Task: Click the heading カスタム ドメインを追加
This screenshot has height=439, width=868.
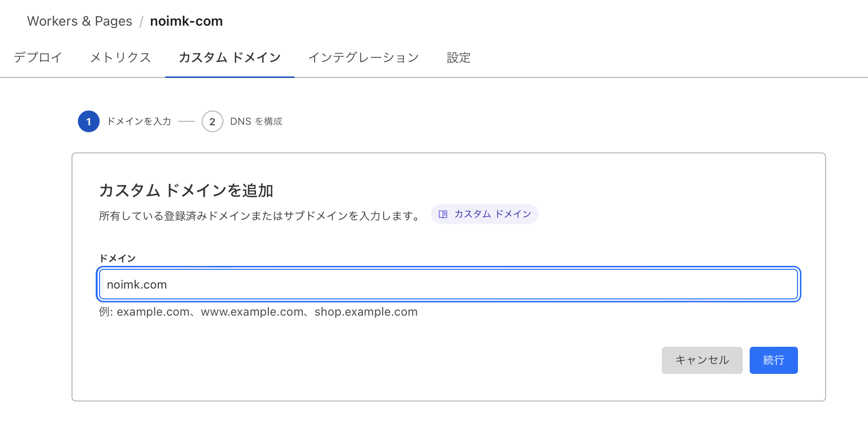Action: click(186, 190)
